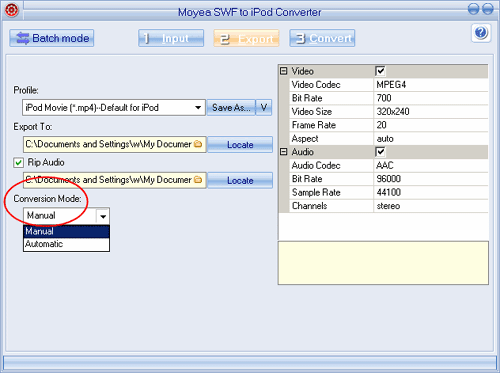Click the last round title bar window button
Viewport: 500px width, 373px height.
[488, 9]
